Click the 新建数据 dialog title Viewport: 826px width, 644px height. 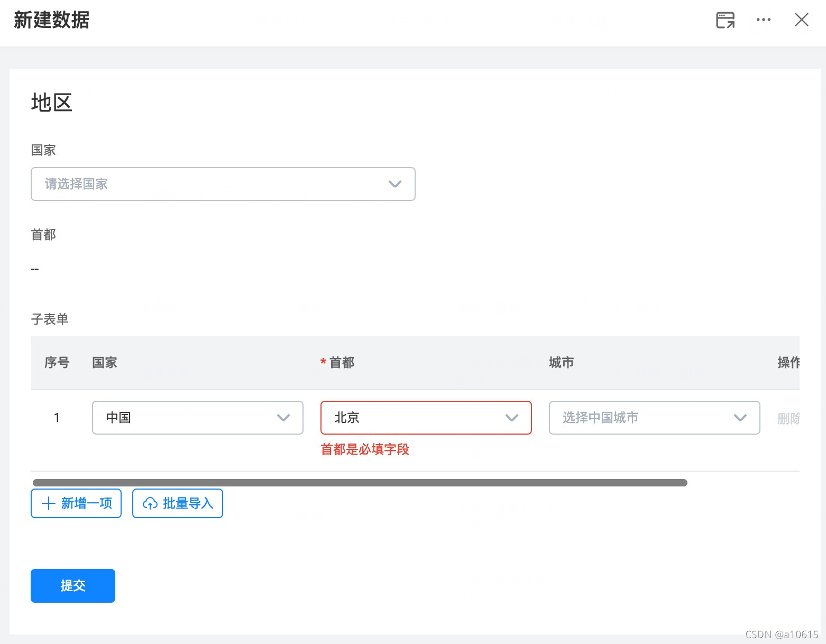[x=51, y=20]
